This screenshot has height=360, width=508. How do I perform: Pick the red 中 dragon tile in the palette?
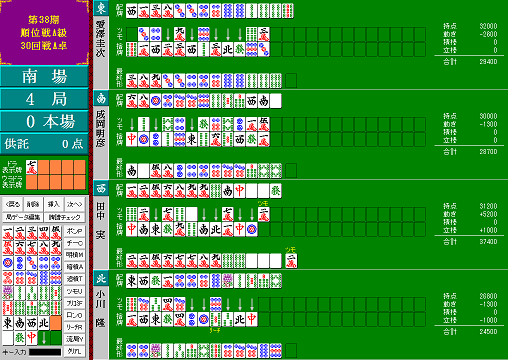[x=32, y=338]
